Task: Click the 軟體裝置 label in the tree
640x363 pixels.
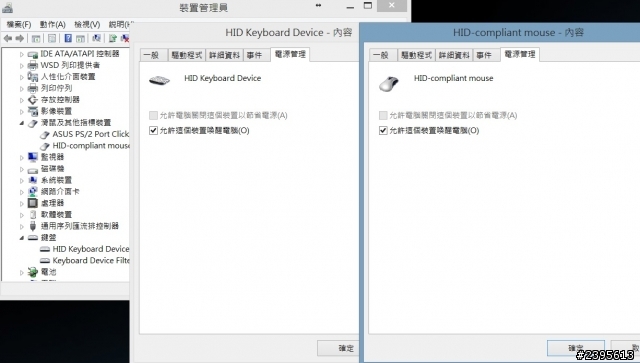Action: pos(56,214)
